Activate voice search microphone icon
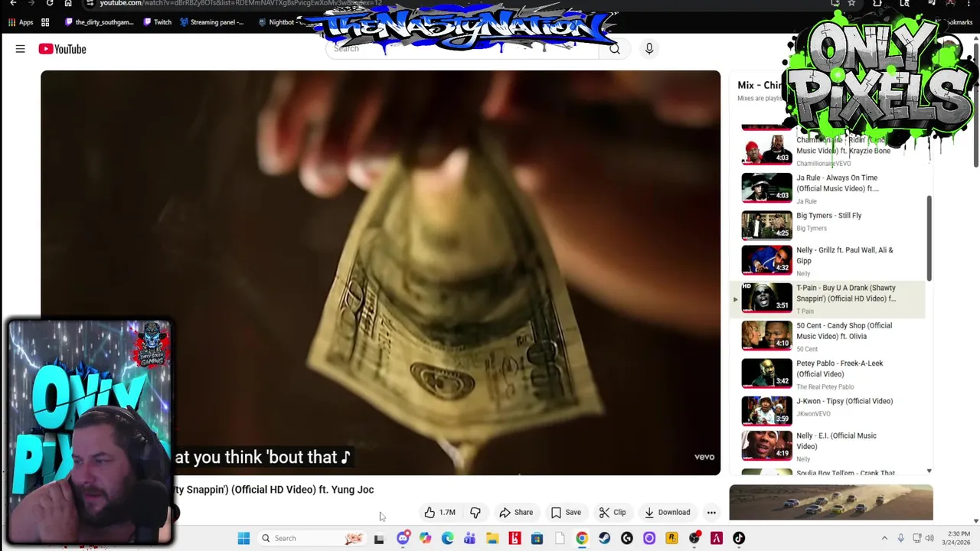The width and height of the screenshot is (980, 551). coord(648,49)
